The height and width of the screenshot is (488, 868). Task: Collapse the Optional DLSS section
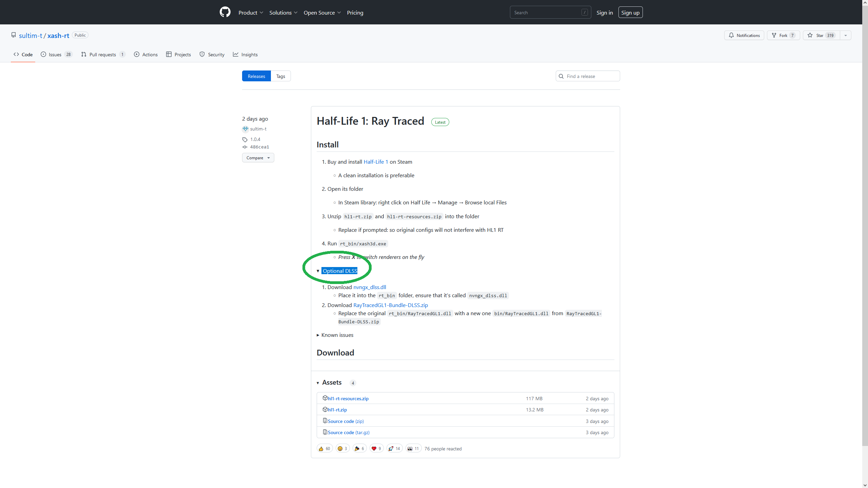tap(339, 271)
